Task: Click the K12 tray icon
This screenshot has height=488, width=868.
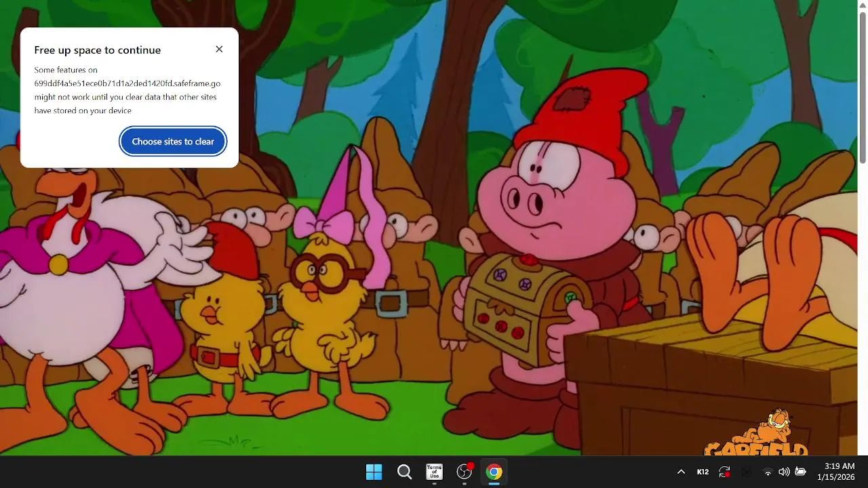Action: click(x=703, y=472)
